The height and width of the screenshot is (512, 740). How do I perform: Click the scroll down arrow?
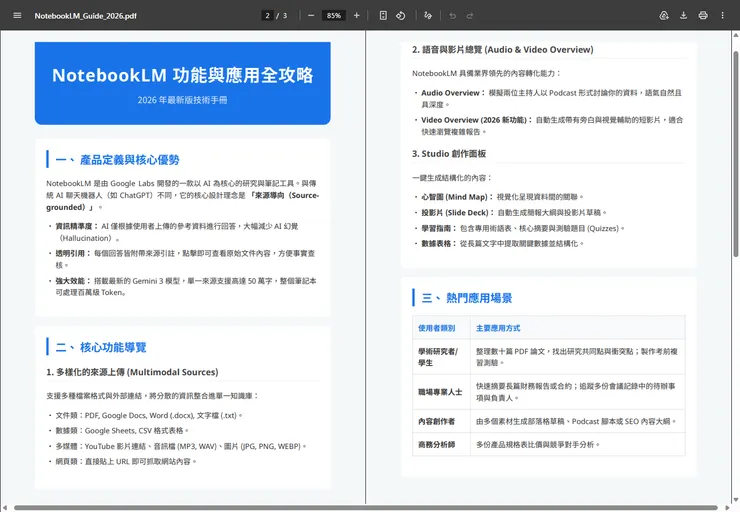pos(736,500)
